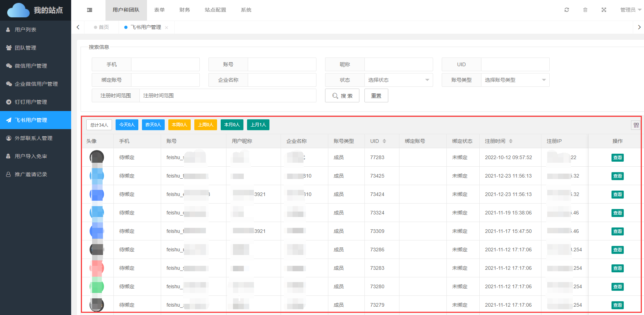
Task: Click the 手机 search input field
Action: [165, 64]
